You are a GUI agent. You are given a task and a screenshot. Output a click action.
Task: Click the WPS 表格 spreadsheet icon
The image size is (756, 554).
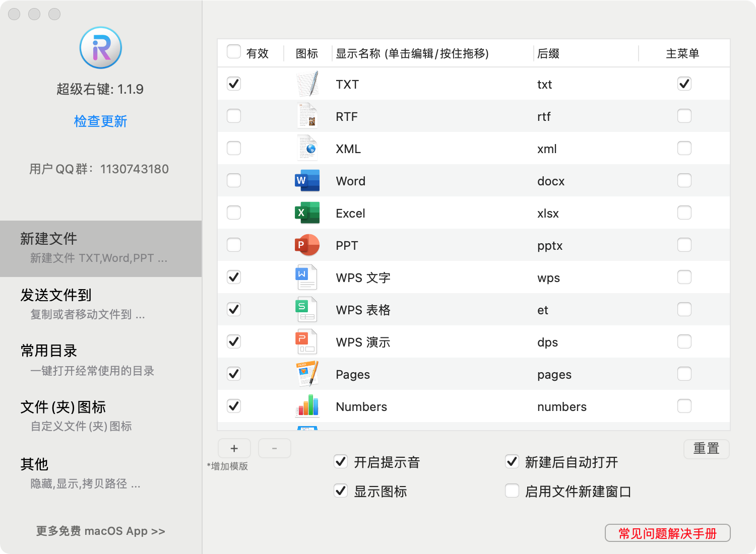click(x=306, y=309)
